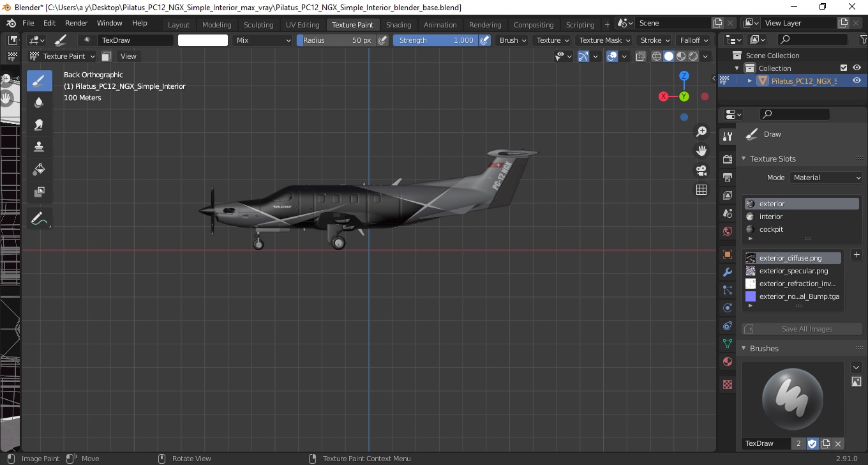Open Object properties tab
Image resolution: width=868 pixels, height=465 pixels.
[727, 254]
